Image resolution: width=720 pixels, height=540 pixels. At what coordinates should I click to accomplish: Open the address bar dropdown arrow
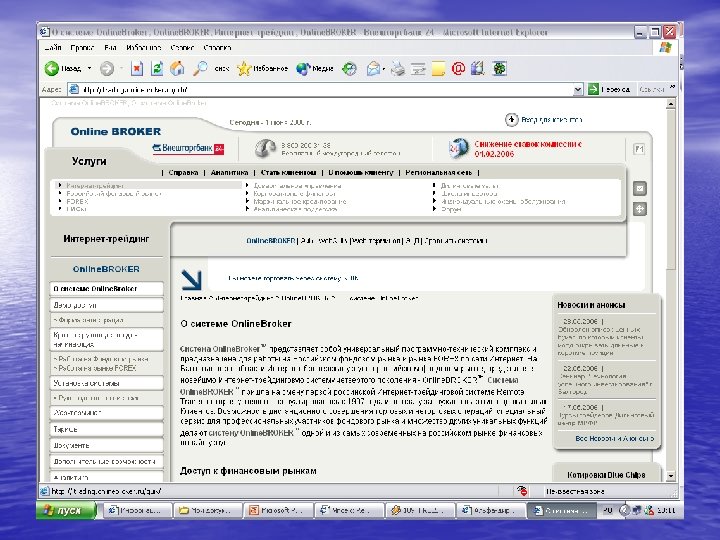click(578, 90)
